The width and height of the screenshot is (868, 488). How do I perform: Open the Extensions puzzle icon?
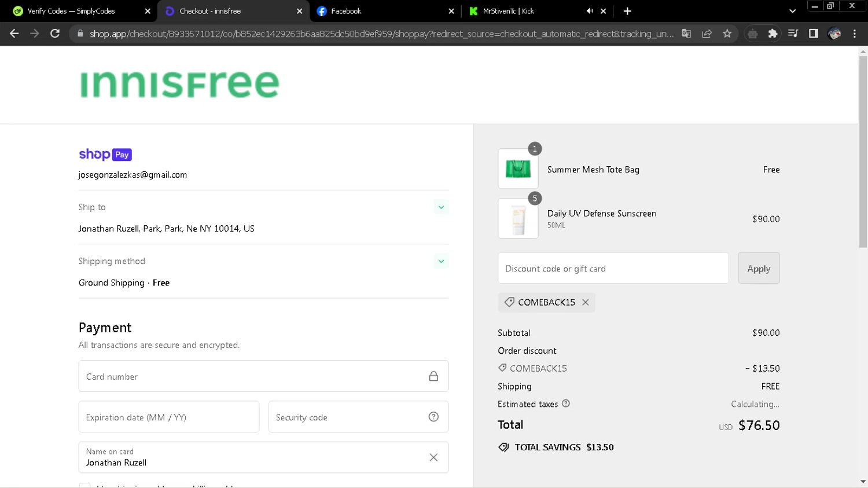point(773,34)
